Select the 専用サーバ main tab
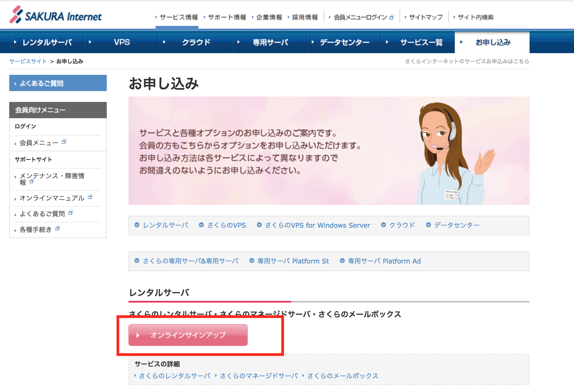The width and height of the screenshot is (574, 392). coord(270,42)
